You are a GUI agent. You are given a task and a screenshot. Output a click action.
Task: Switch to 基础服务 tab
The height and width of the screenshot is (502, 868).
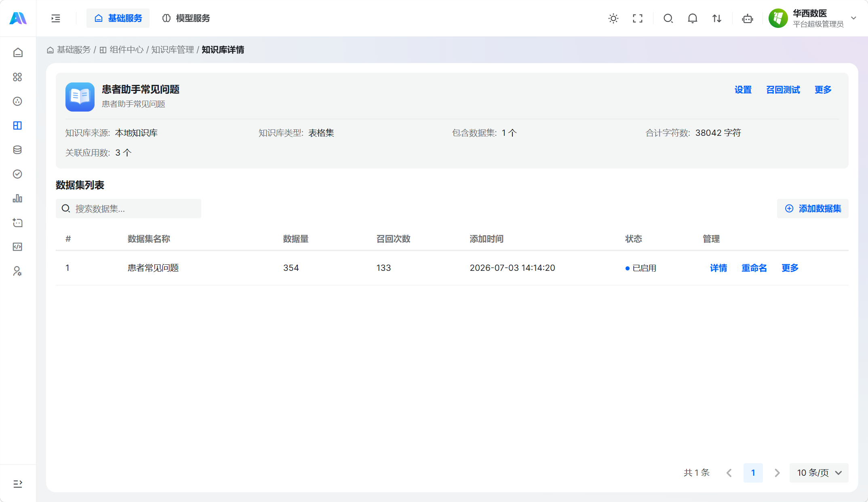coord(118,18)
